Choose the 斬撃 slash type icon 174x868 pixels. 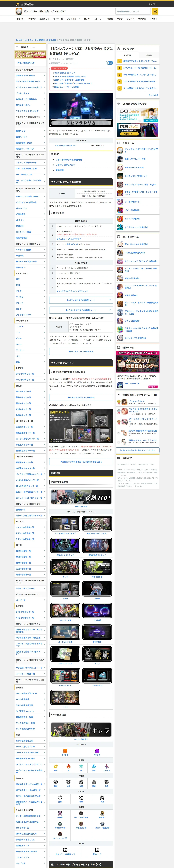pos(81,798)
